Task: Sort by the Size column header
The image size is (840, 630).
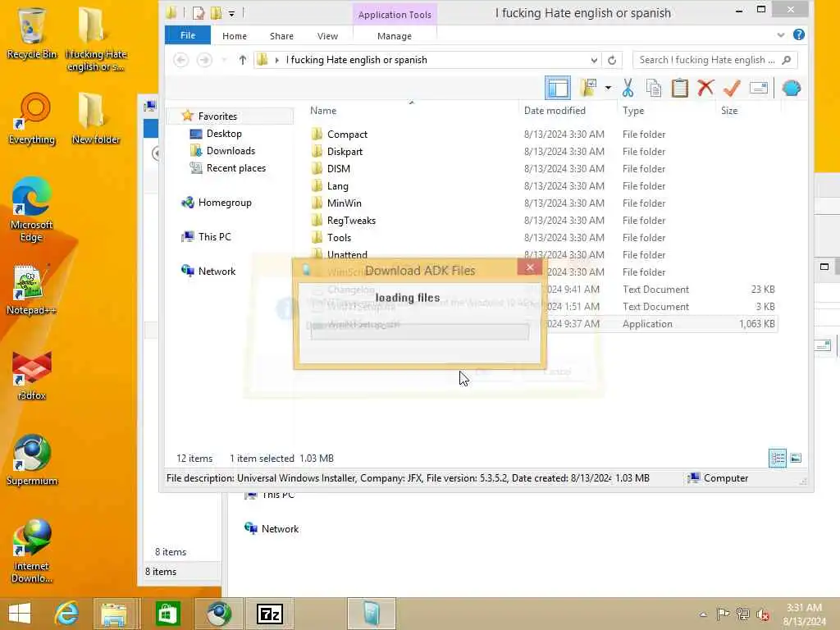Action: point(729,111)
